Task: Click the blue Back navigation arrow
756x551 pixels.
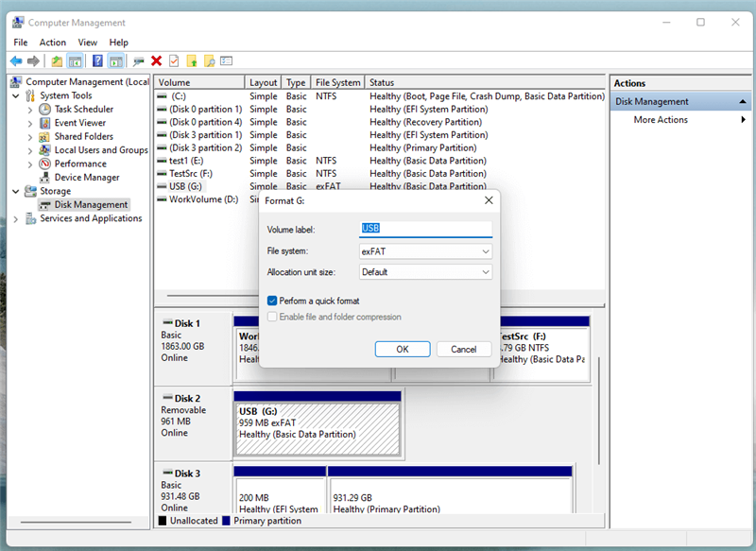Action: (15, 60)
